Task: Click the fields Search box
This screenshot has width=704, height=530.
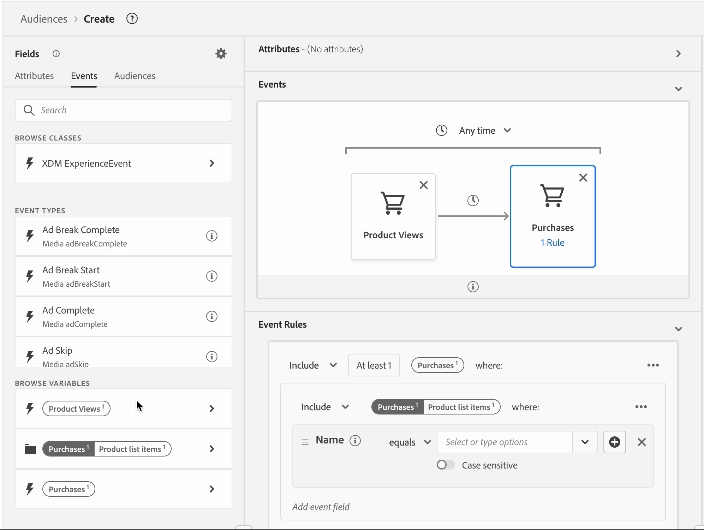Action: (x=123, y=110)
